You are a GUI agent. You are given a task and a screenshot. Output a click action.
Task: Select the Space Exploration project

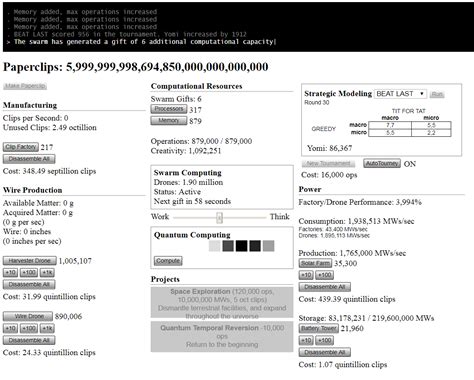[222, 303]
